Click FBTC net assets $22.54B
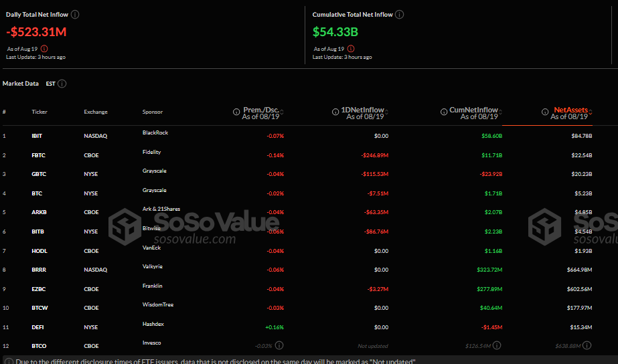Image resolution: width=618 pixels, height=364 pixels. (x=582, y=155)
